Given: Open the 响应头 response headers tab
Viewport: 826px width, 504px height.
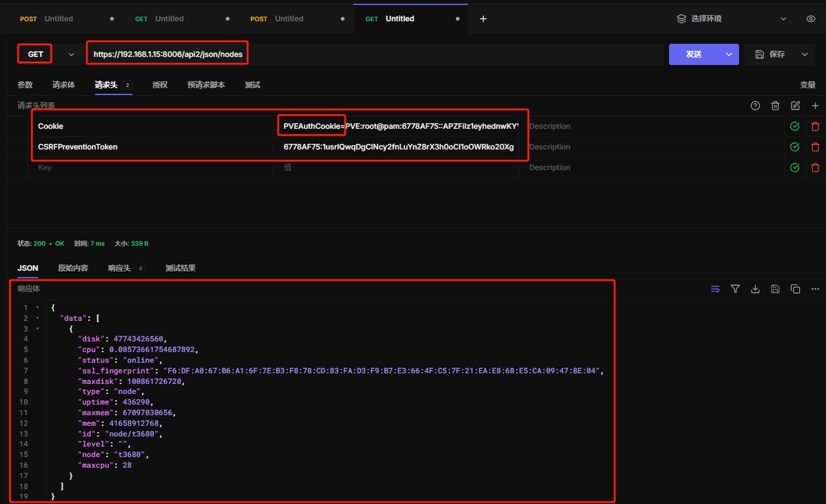Looking at the screenshot, I should (x=119, y=268).
